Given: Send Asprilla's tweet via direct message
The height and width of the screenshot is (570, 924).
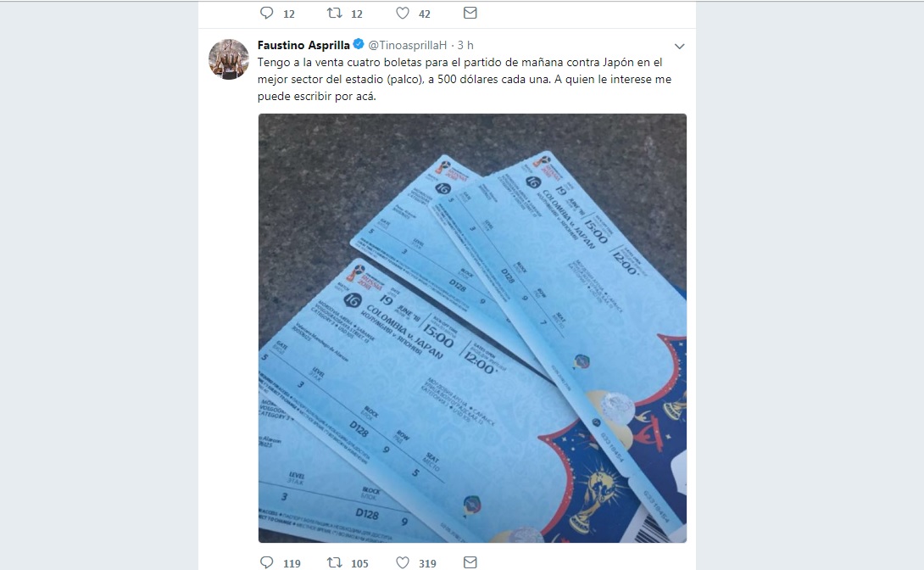Looking at the screenshot, I should tap(470, 562).
